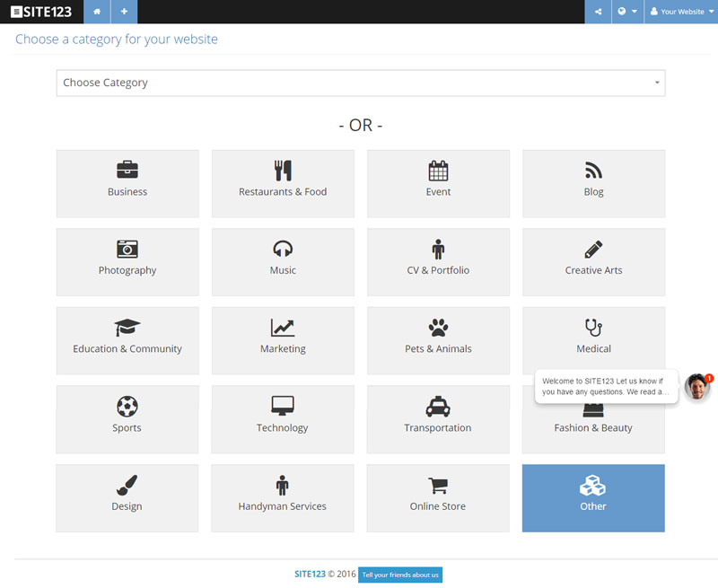Choose the Fashion & Beauty category

coord(593,419)
